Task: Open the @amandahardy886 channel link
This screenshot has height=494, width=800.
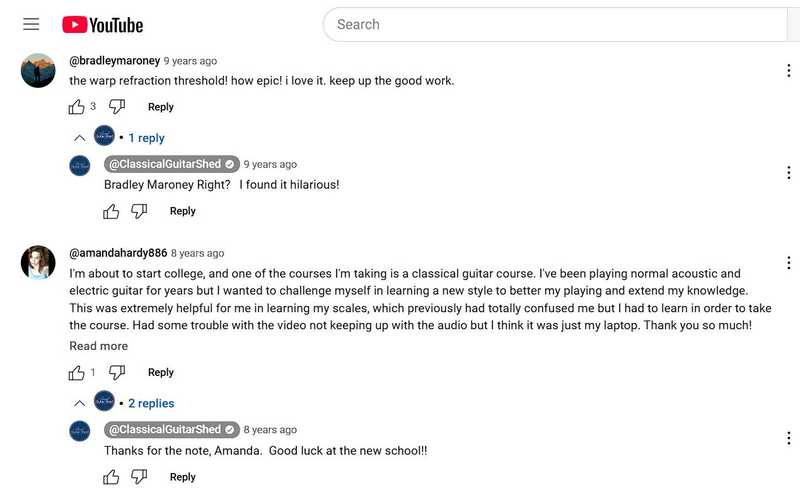Action: click(x=118, y=253)
